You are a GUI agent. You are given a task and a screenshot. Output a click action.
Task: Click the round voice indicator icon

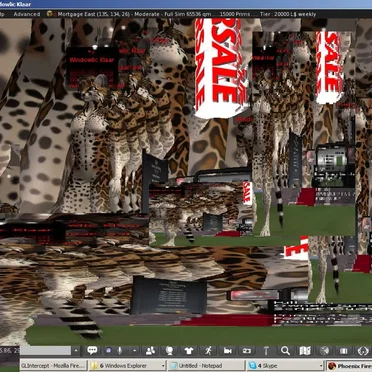[108, 350]
